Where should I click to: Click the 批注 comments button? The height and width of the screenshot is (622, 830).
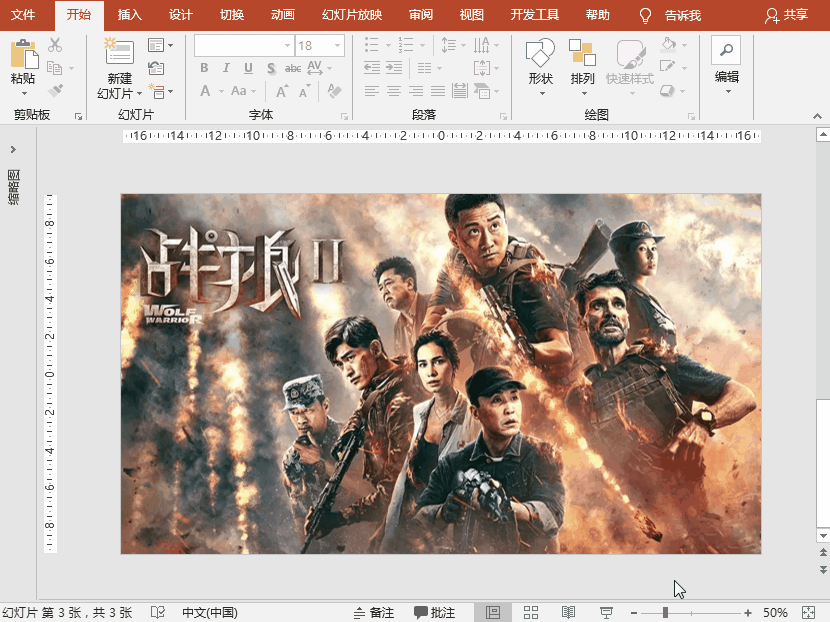[x=435, y=612]
